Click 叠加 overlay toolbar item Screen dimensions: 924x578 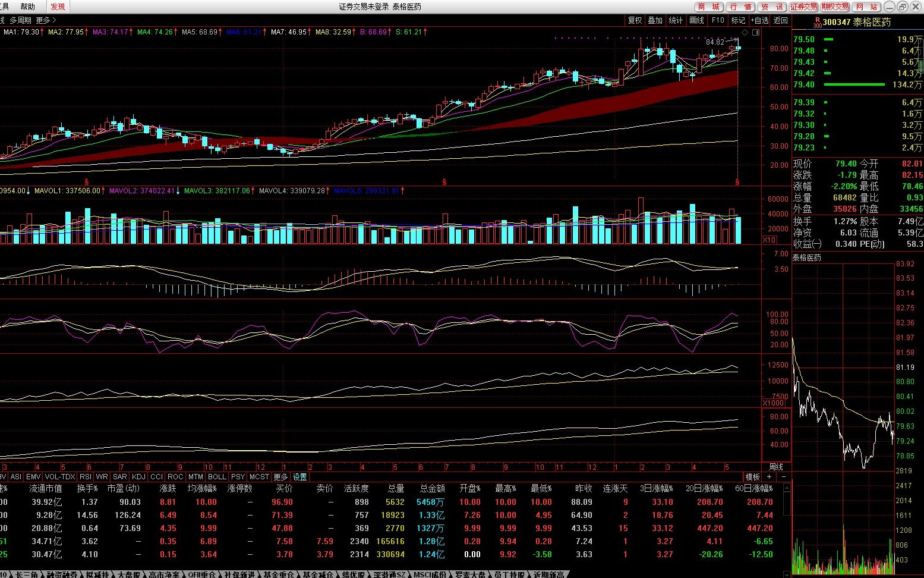(655, 20)
